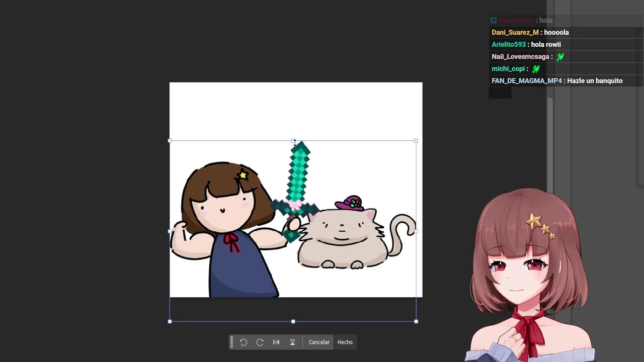Select the middle-left transform handle
Viewport: 644px width, 362px height.
coord(170,231)
